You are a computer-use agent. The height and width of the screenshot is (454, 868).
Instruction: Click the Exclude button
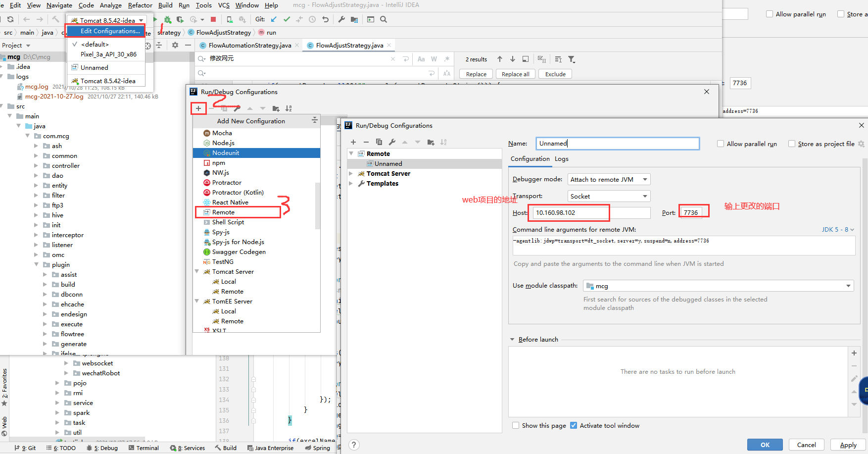click(555, 74)
